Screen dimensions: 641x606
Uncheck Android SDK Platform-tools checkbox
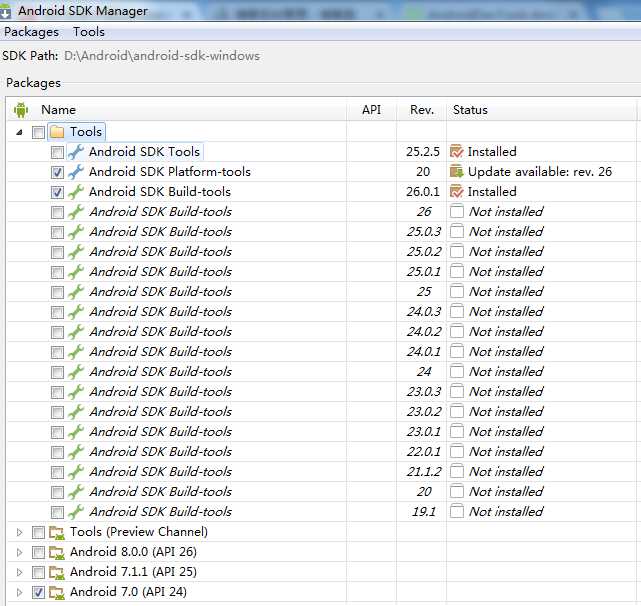point(57,172)
